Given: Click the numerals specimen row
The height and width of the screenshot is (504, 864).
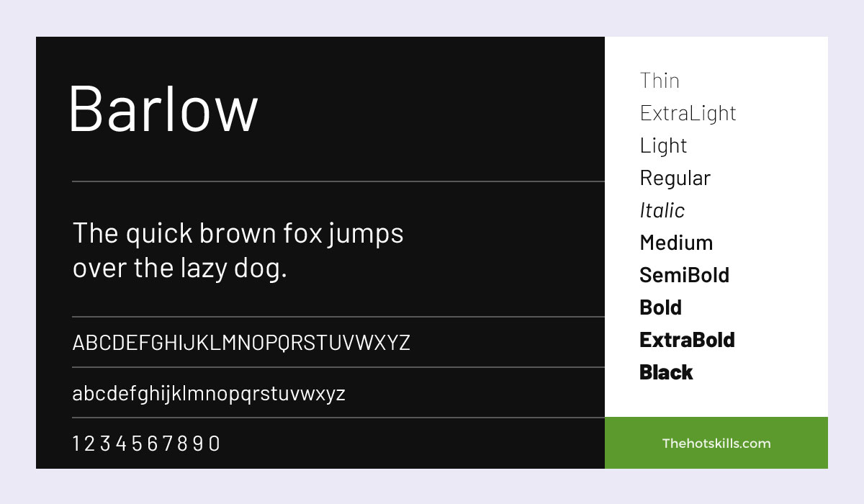Looking at the screenshot, I should click(146, 444).
